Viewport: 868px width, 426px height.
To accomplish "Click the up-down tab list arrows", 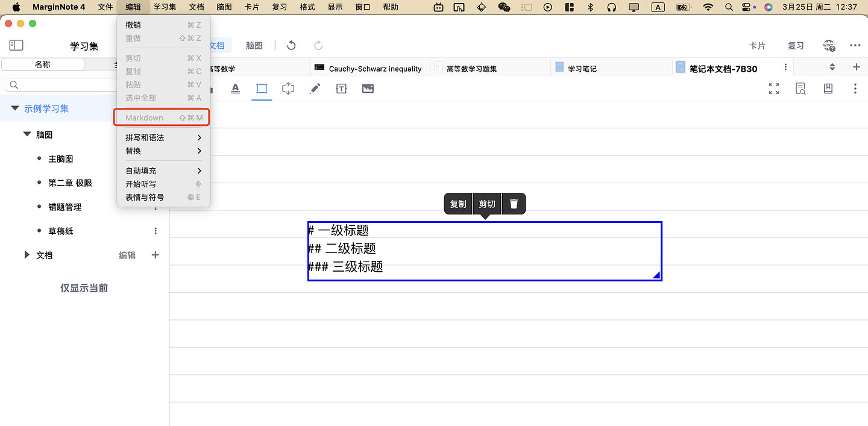I will 832,67.
